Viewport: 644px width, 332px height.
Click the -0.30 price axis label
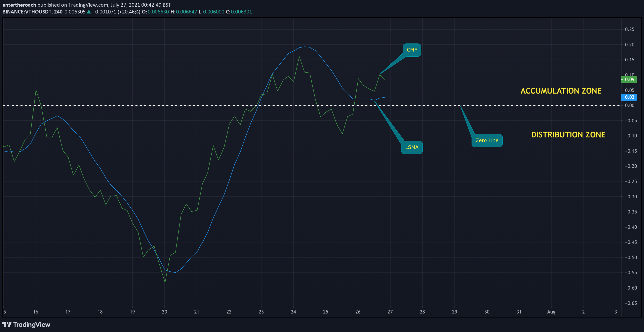click(631, 197)
